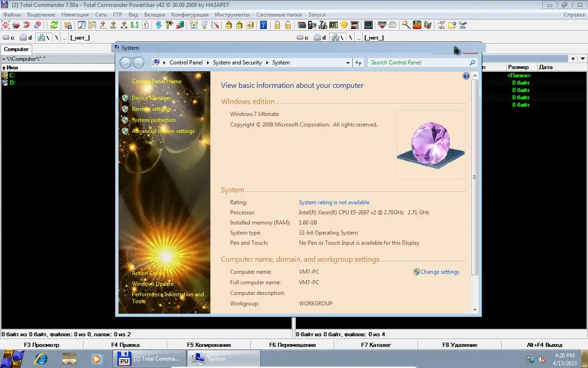Expand breadcrumb arrow after System and Security
588x368 pixels.
pyautogui.click(x=267, y=63)
